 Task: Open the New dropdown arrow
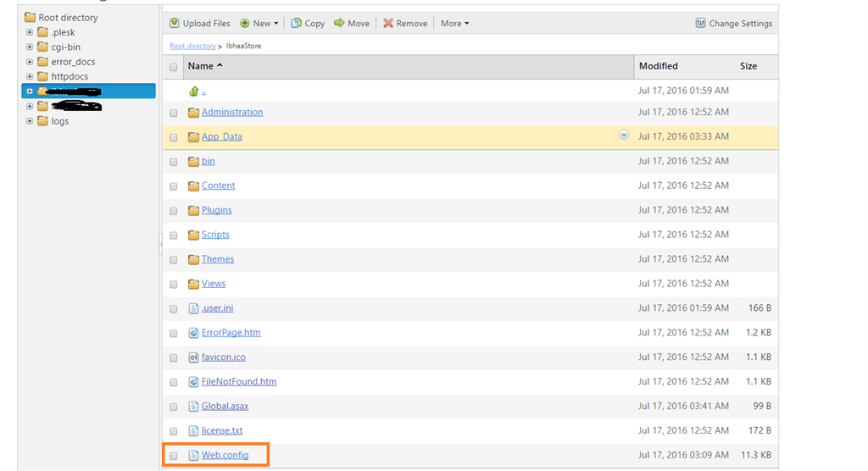point(276,24)
